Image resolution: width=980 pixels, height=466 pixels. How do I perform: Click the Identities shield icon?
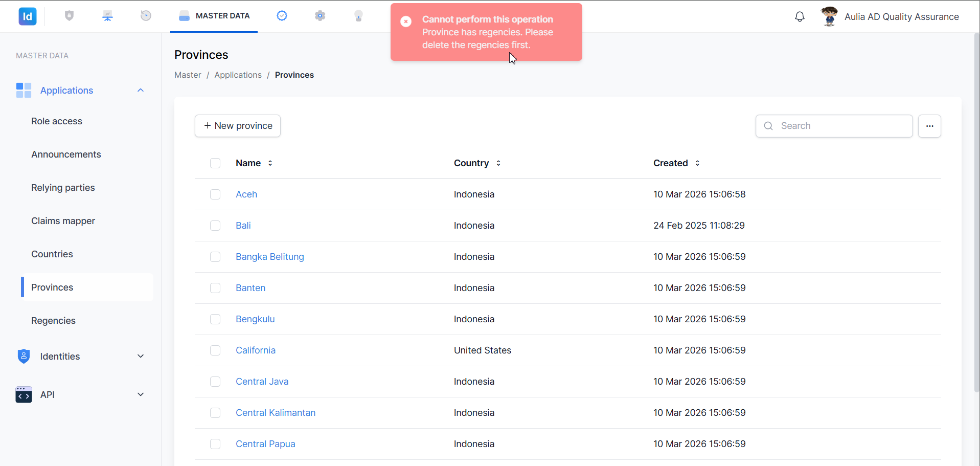tap(24, 357)
